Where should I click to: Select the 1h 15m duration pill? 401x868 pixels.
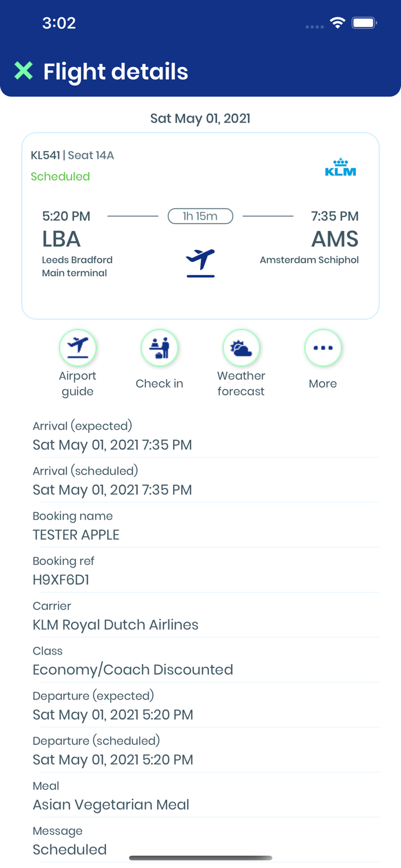click(200, 216)
